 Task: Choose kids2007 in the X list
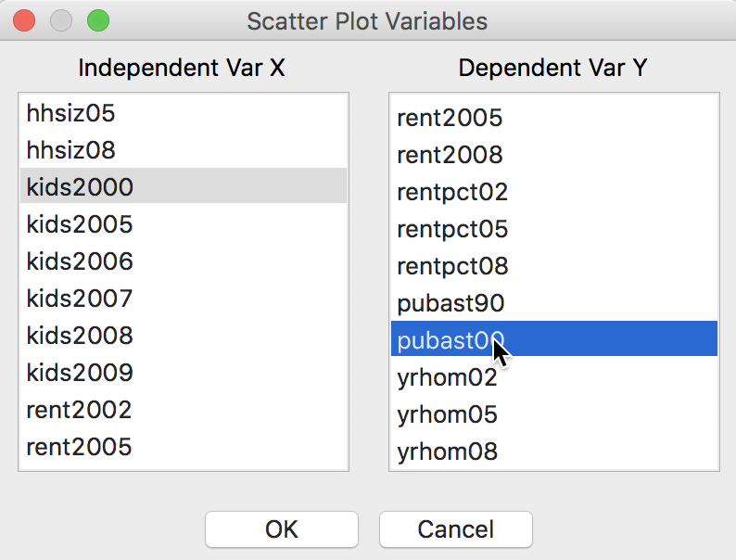click(x=183, y=298)
